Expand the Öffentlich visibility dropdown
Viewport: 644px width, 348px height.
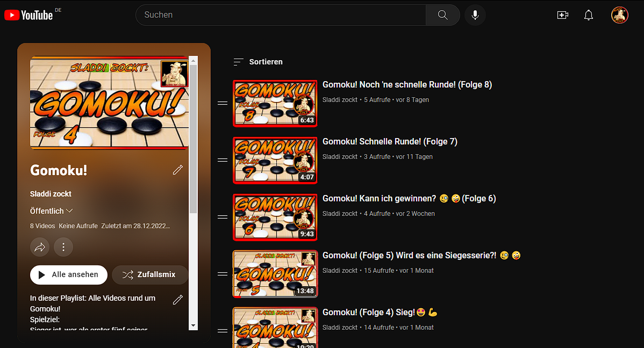click(52, 211)
